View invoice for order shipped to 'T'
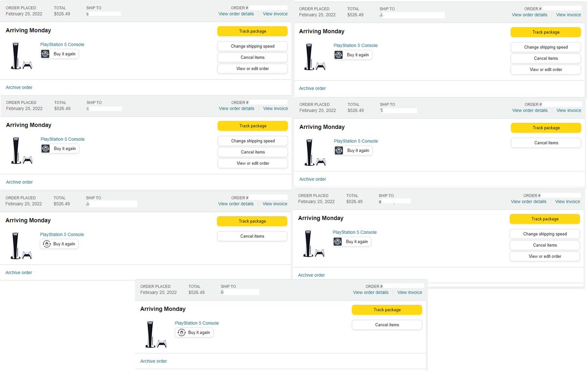This screenshot has width=588, height=371. point(569,110)
